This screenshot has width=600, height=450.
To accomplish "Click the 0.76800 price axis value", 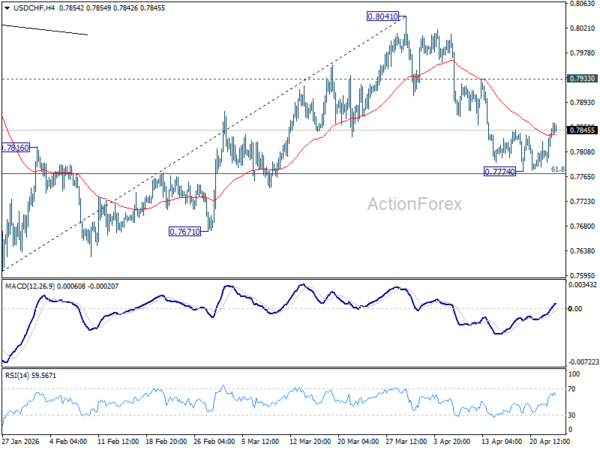I will [582, 226].
